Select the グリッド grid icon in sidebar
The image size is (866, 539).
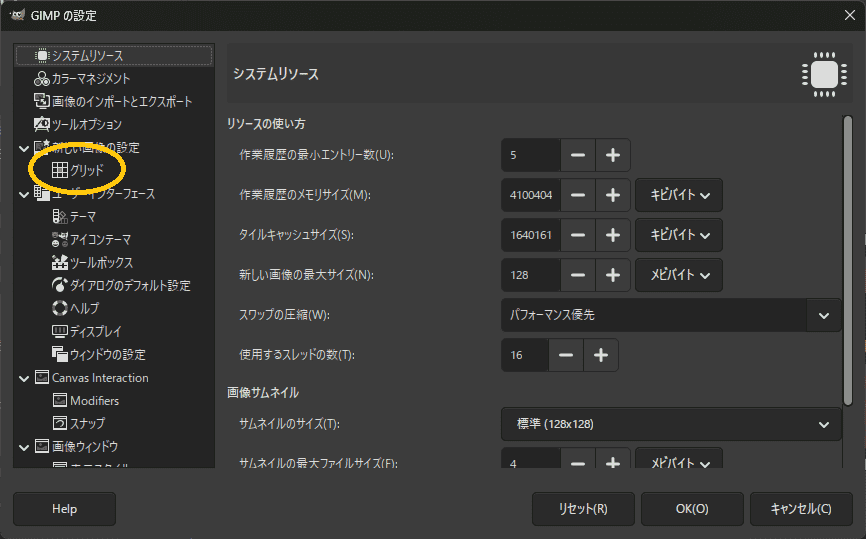[x=60, y=171]
